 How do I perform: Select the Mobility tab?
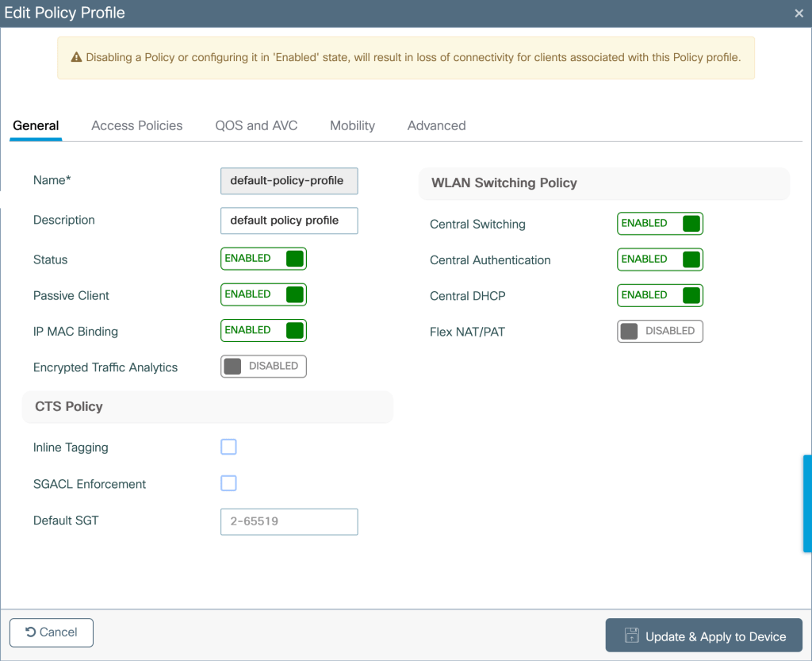click(x=352, y=125)
